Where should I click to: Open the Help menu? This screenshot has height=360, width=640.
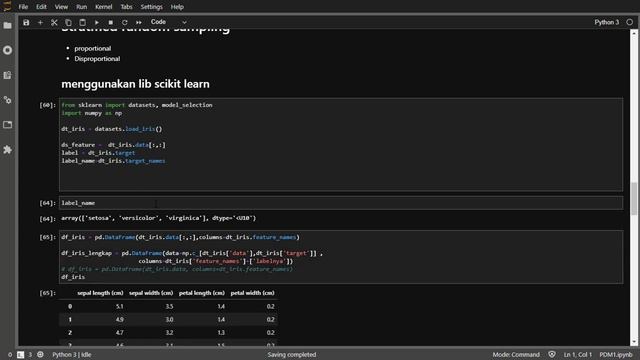click(x=177, y=7)
